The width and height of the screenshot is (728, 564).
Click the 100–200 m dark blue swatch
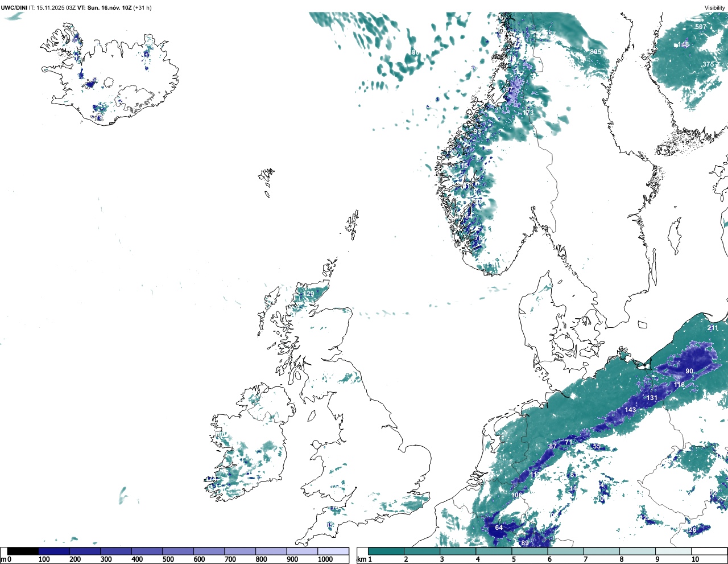tap(54, 551)
